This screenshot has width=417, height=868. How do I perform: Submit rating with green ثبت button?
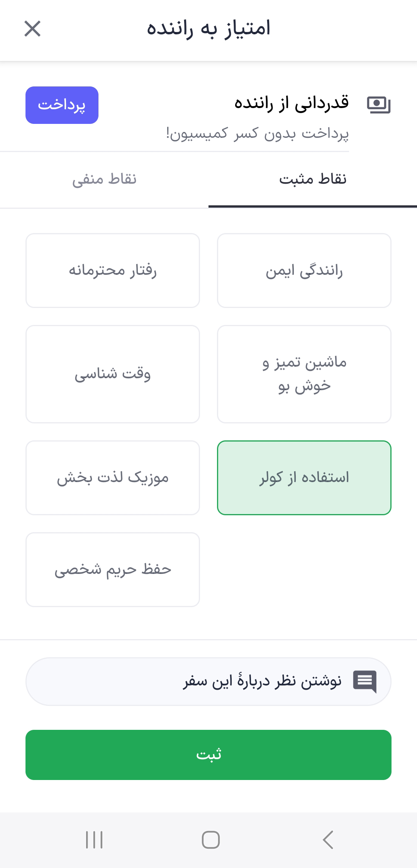click(x=208, y=755)
